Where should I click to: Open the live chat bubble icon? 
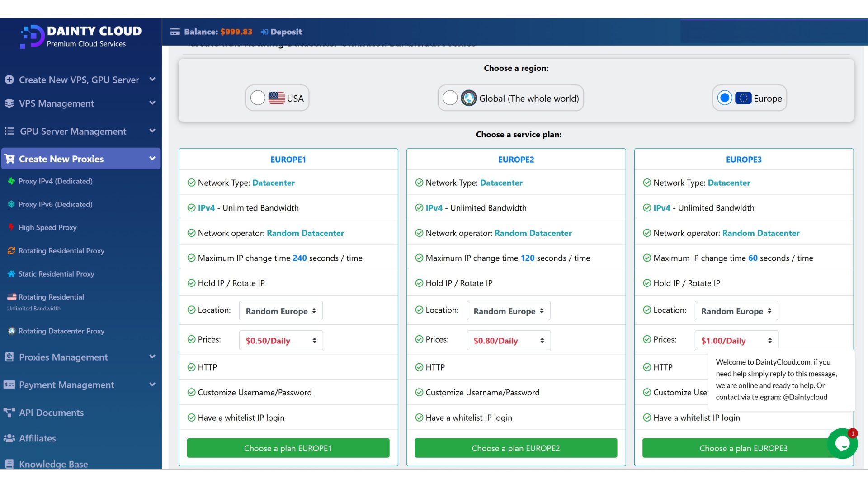(842, 444)
